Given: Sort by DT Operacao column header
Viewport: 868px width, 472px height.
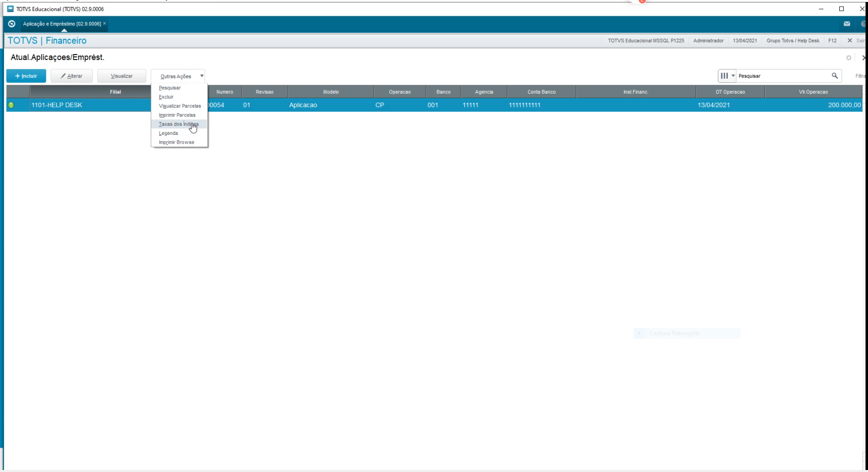Looking at the screenshot, I should [x=730, y=92].
